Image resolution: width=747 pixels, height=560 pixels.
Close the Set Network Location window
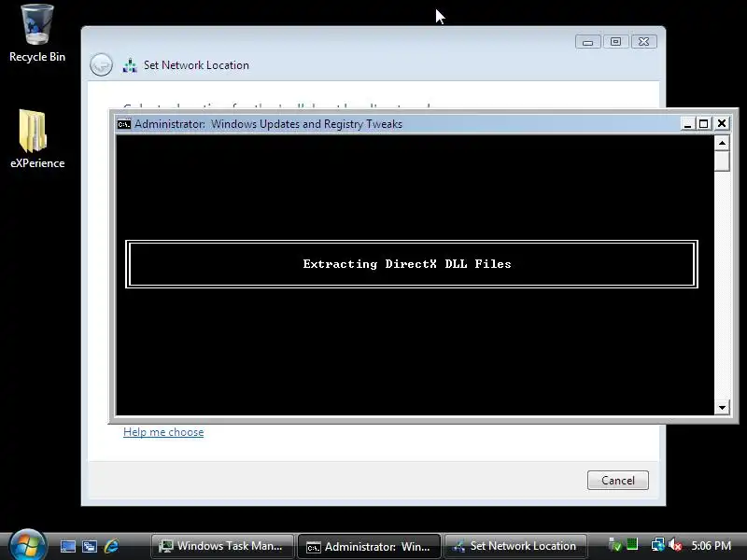click(x=643, y=42)
